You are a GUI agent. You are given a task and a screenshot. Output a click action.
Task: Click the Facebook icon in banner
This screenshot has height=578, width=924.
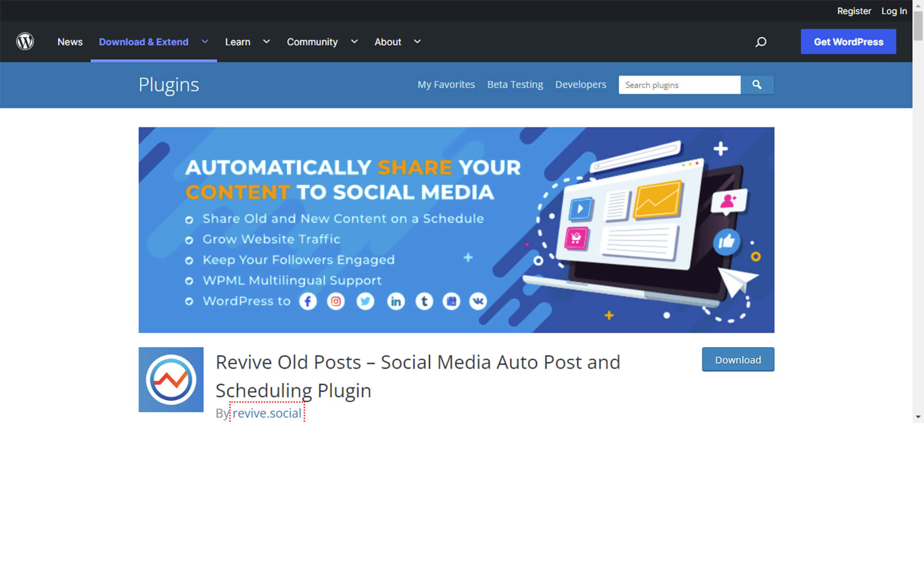(308, 302)
